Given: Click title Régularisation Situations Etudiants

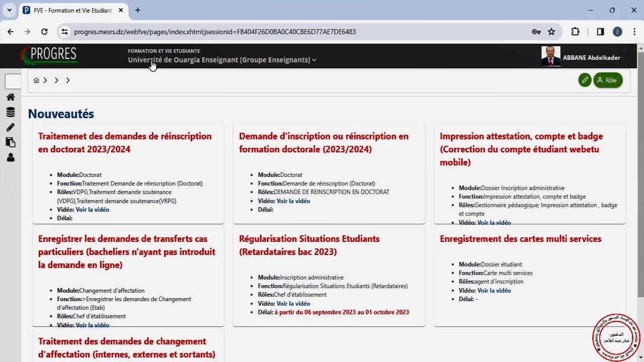Looking at the screenshot, I should (309, 245).
